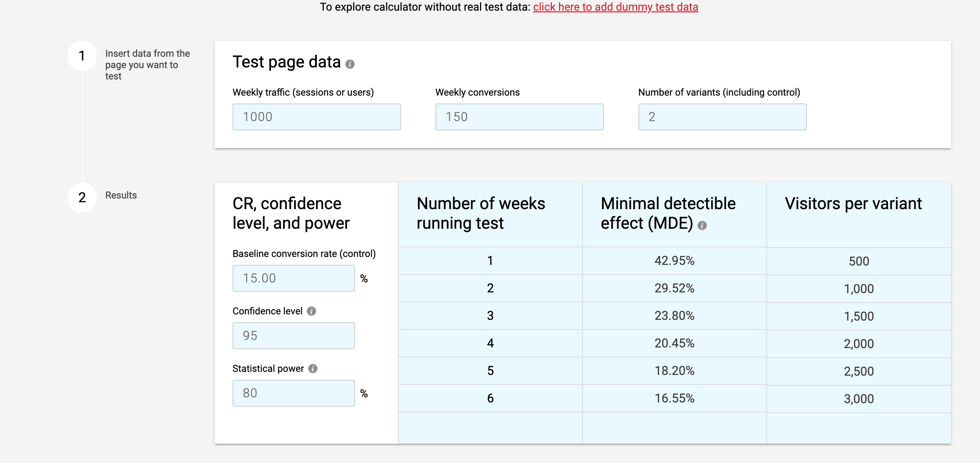This screenshot has width=980, height=463.
Task: Click visitors per variant value 3,000
Action: (859, 399)
